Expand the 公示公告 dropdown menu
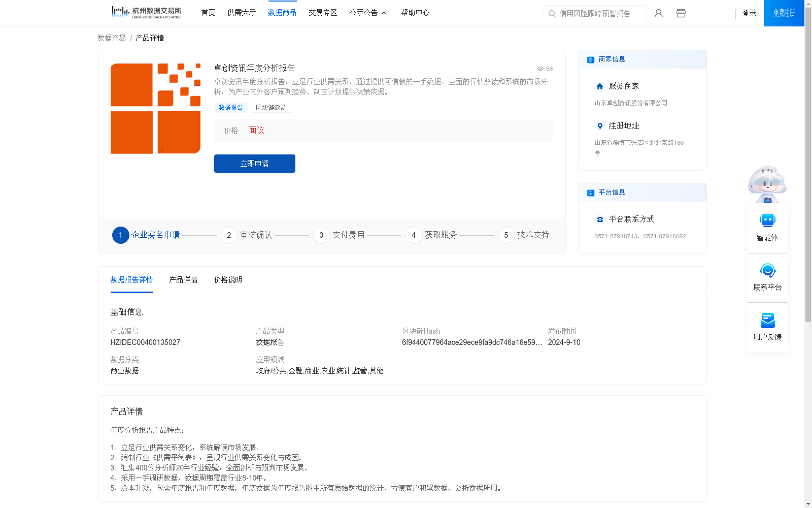Image resolution: width=812 pixels, height=508 pixels. pos(368,13)
